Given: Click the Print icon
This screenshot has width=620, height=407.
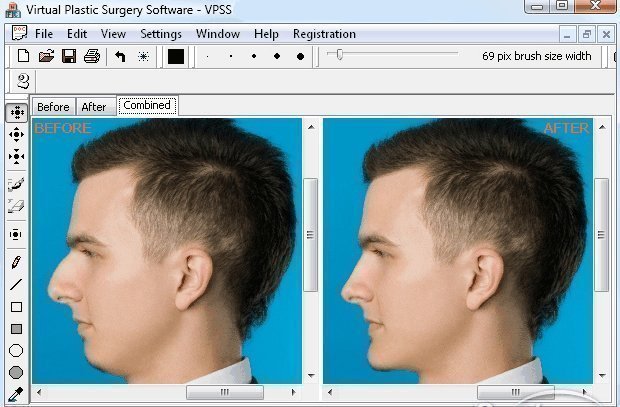Looking at the screenshot, I should 92,56.
